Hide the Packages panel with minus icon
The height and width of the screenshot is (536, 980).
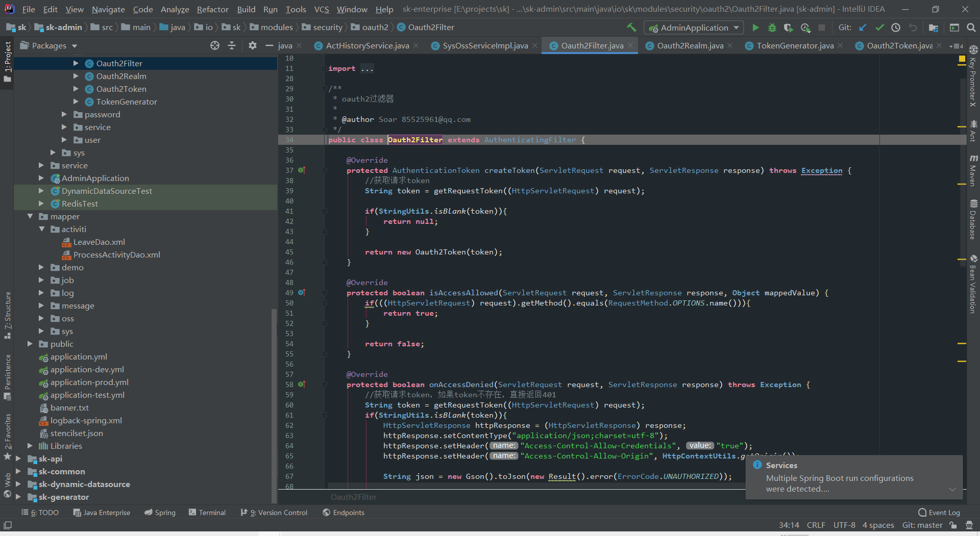[x=269, y=45]
